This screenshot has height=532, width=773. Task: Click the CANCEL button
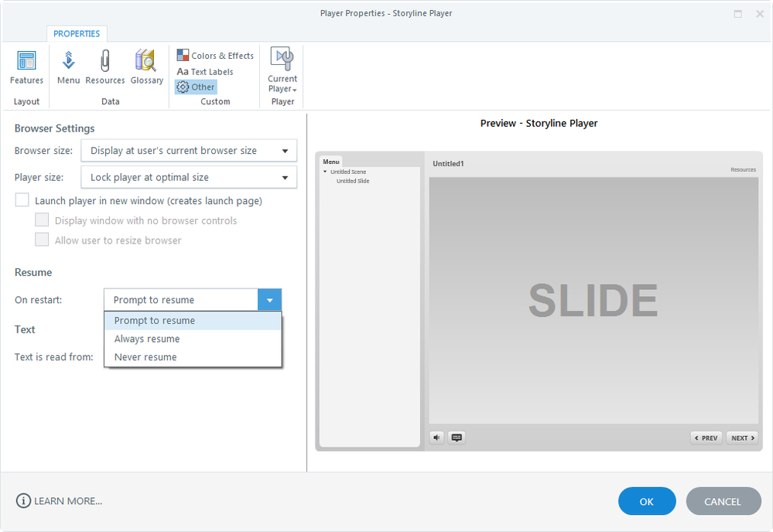pos(723,502)
